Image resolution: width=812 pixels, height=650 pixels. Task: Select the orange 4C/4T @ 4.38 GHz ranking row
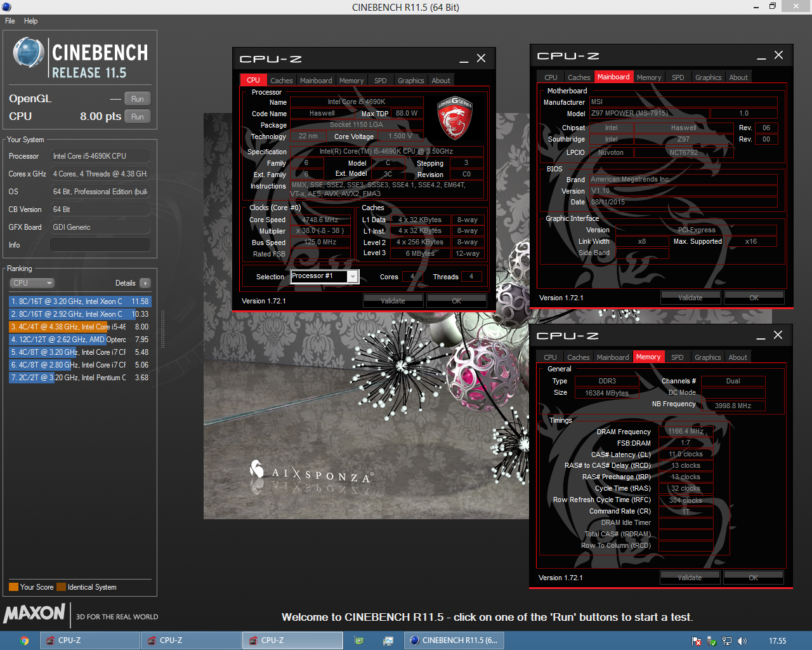tap(80, 327)
